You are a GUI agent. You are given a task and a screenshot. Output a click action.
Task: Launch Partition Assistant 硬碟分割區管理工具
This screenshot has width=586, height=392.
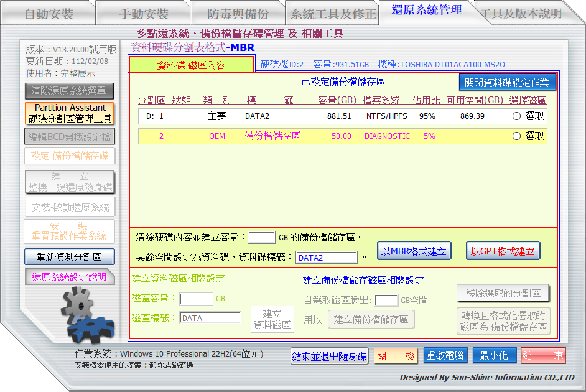coord(70,113)
